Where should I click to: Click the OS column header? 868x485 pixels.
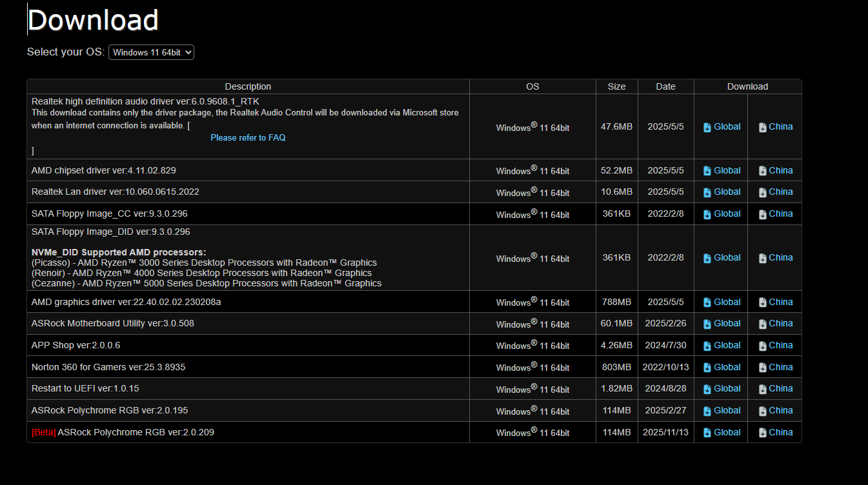tap(532, 86)
